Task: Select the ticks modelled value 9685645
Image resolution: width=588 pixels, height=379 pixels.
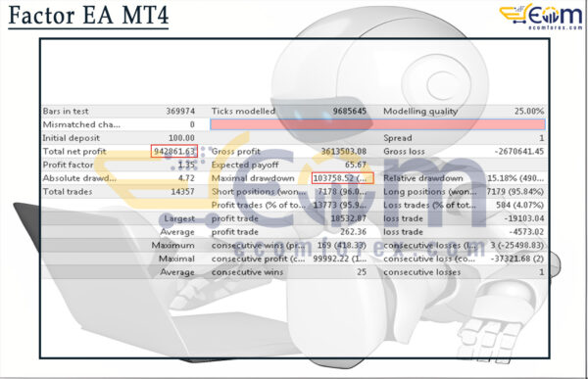Action: [x=350, y=112]
